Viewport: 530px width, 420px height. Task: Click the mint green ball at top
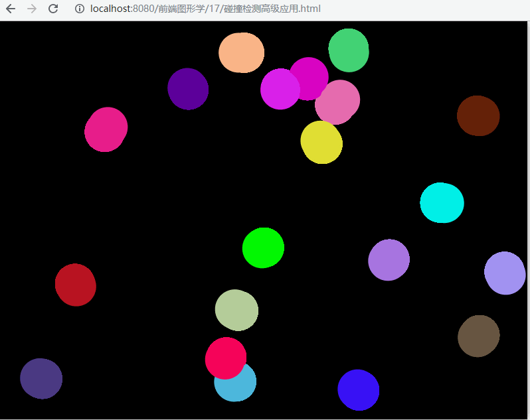point(349,50)
